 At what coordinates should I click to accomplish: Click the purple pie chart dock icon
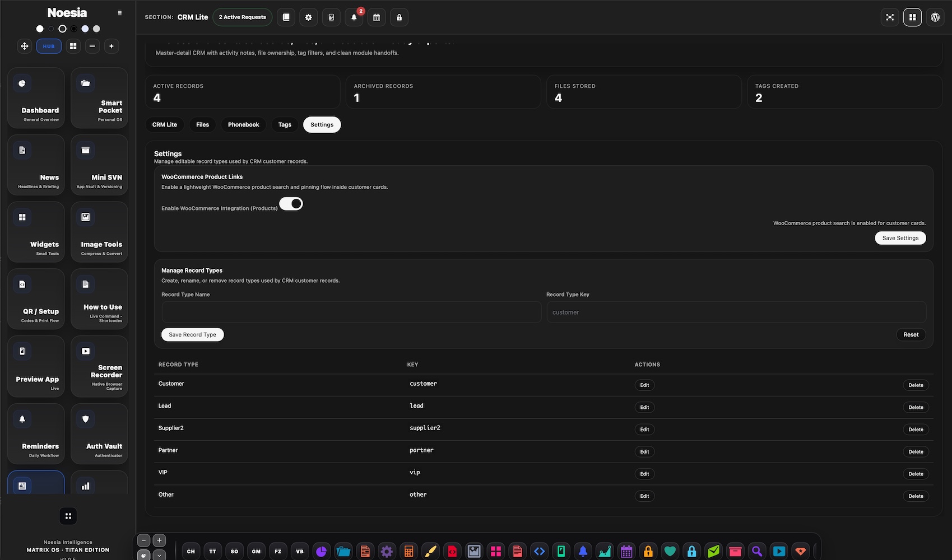[x=321, y=552]
